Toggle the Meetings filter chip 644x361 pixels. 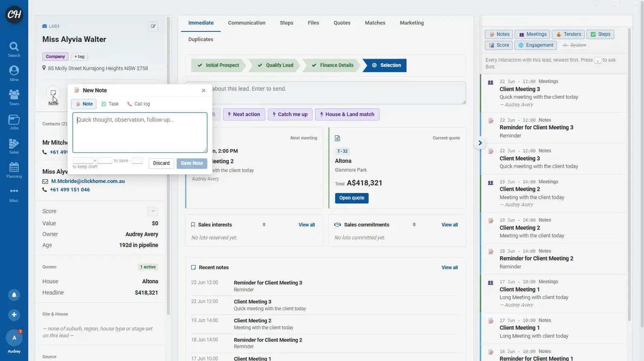tap(532, 34)
